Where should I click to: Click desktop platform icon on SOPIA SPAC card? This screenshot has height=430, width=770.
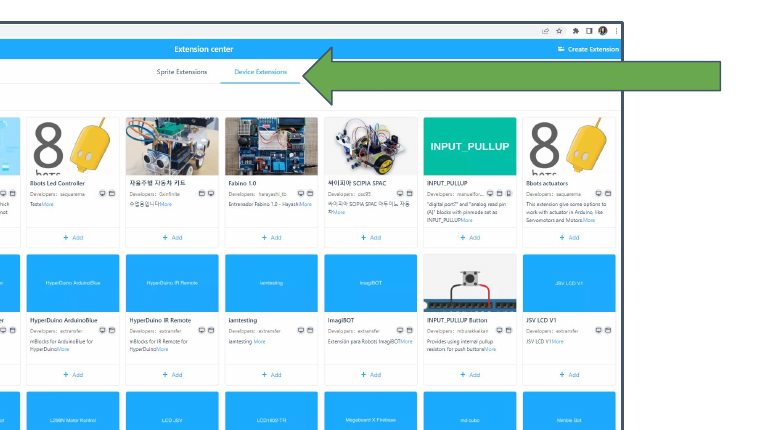point(400,193)
